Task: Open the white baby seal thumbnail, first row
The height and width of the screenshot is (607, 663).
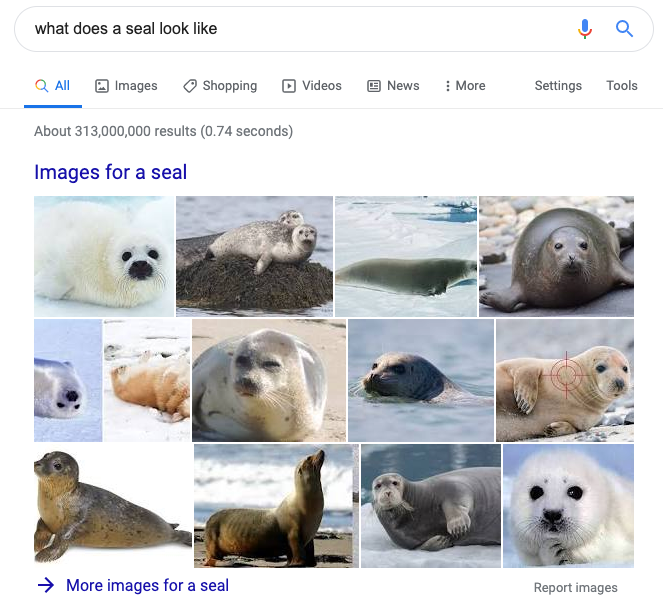Action: click(104, 256)
